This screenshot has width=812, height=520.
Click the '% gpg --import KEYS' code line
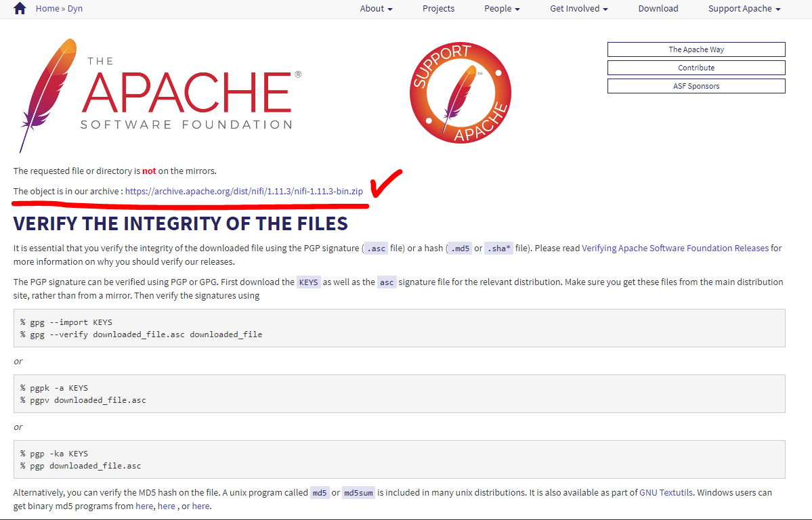pyautogui.click(x=66, y=322)
